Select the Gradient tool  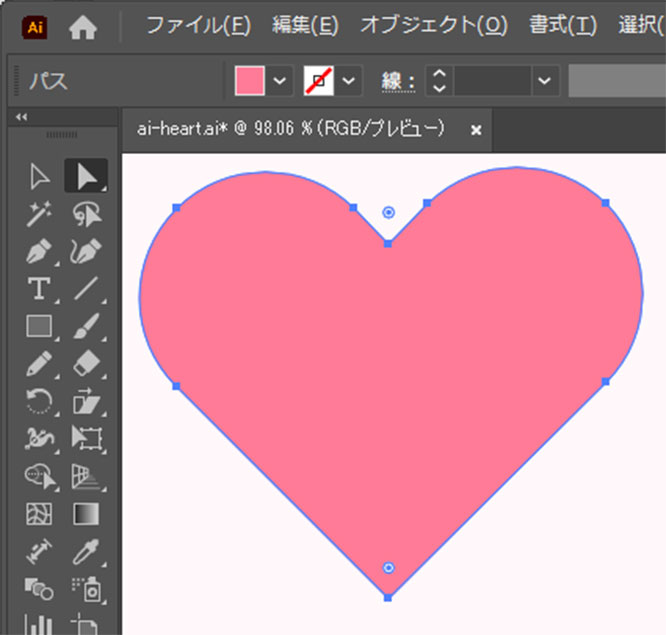click(86, 514)
